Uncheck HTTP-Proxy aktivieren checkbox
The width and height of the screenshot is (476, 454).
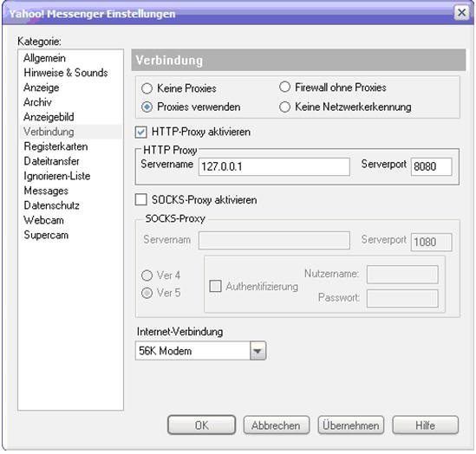[141, 133]
